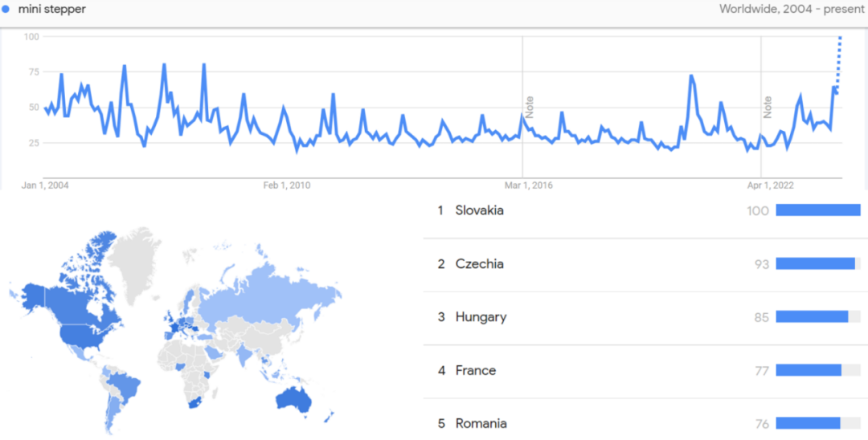Image resolution: width=868 pixels, height=440 pixels.
Task: Open the Hungary region entry
Action: pos(481,317)
